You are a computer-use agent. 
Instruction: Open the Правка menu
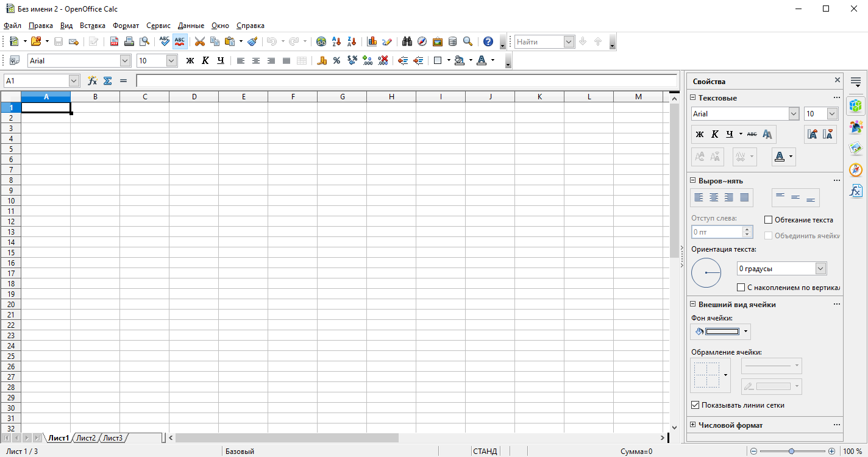click(x=41, y=26)
